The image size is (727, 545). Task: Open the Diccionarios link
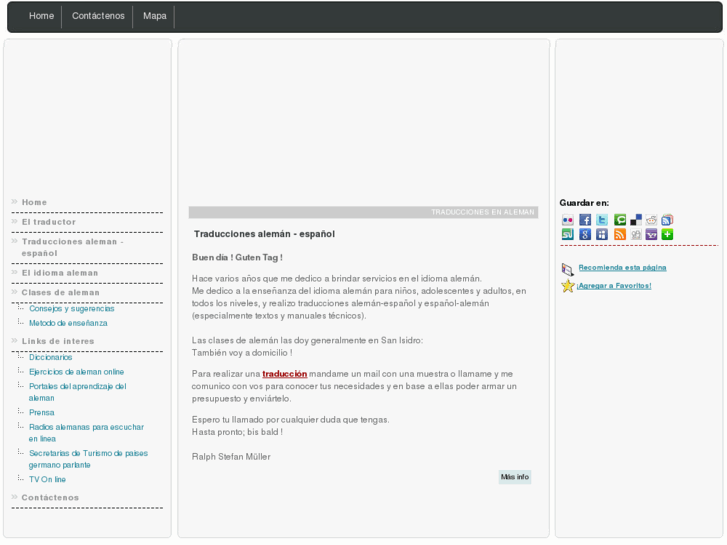[x=51, y=357]
